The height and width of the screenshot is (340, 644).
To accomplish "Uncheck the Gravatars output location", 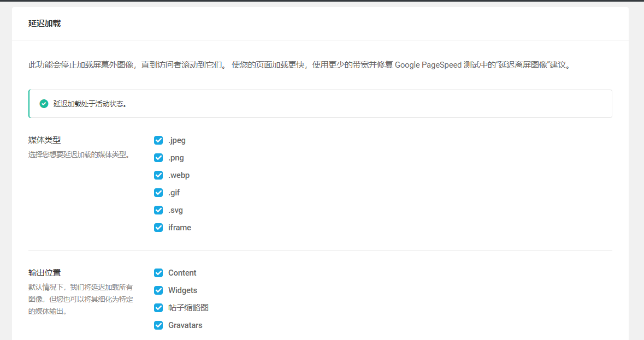I will (158, 325).
